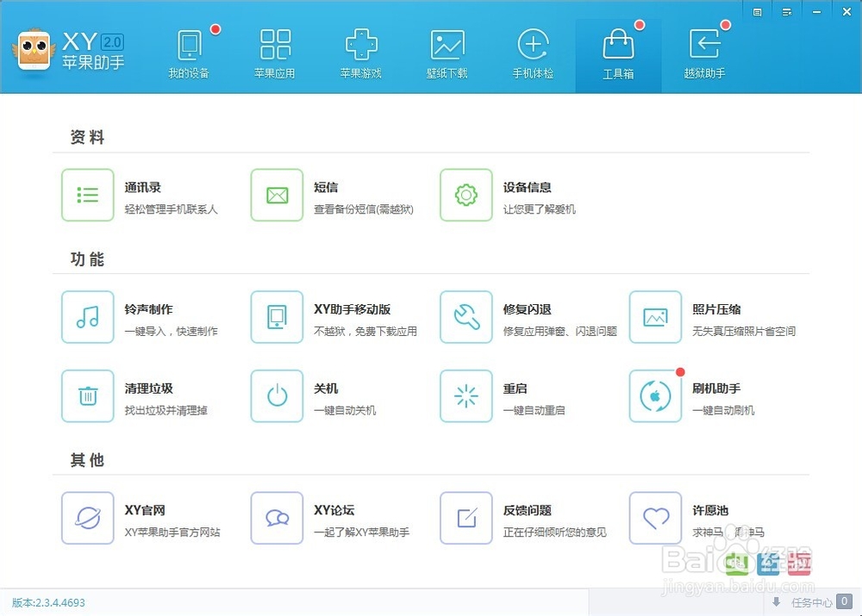
Task: Click 关机 power icon
Action: click(277, 396)
